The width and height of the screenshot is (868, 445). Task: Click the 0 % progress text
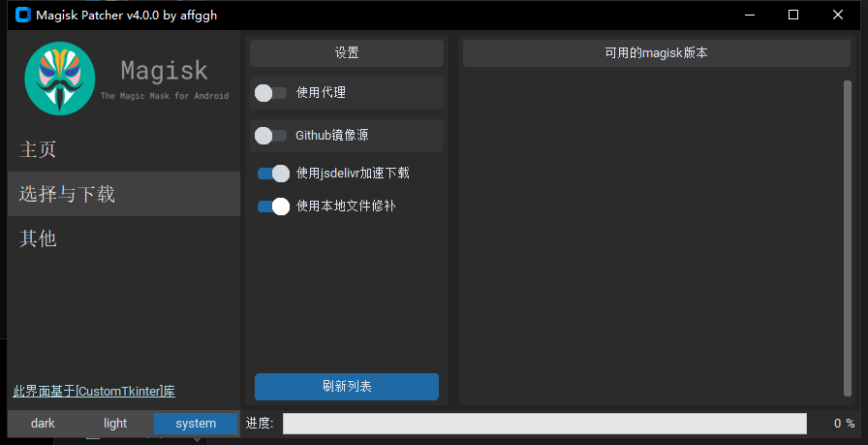tap(844, 424)
